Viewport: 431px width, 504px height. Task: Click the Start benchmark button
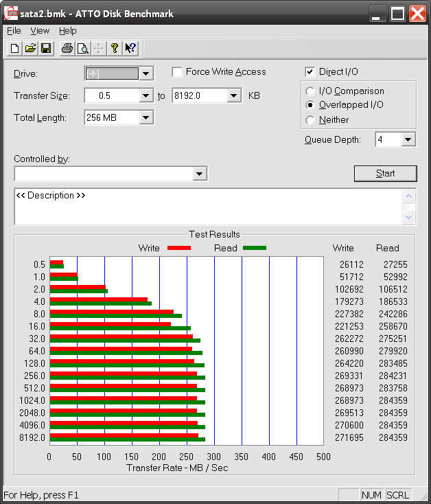(x=386, y=174)
